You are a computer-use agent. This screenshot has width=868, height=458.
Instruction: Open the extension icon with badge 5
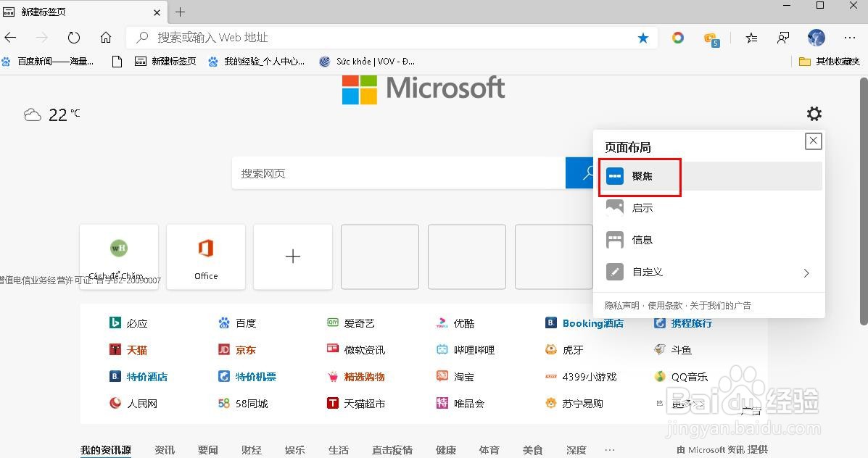coord(711,39)
